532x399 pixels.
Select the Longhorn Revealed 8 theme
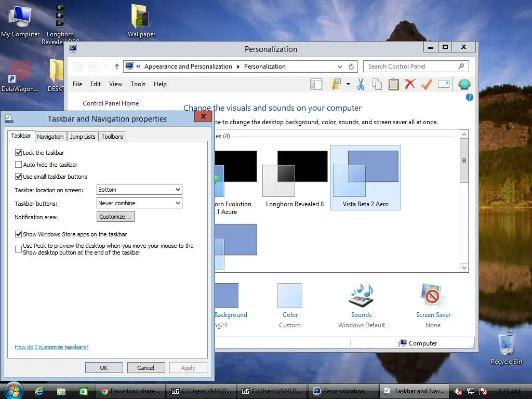pos(295,178)
